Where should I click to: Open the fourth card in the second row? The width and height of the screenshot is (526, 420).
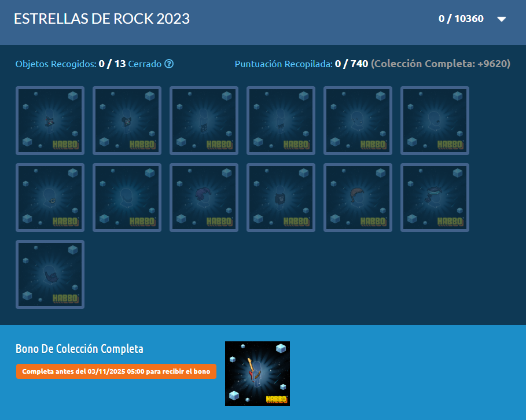[281, 198]
